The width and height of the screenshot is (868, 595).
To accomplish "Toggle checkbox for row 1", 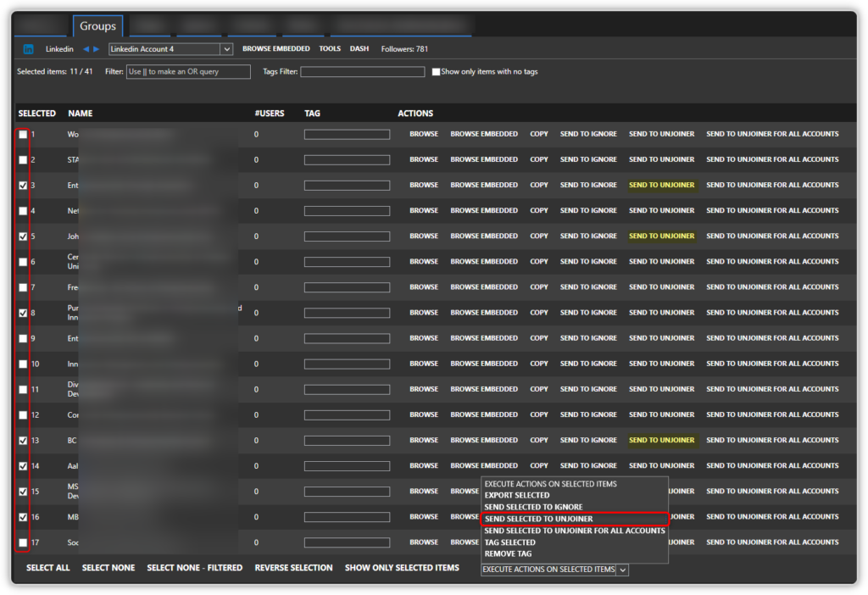I will tap(23, 135).
